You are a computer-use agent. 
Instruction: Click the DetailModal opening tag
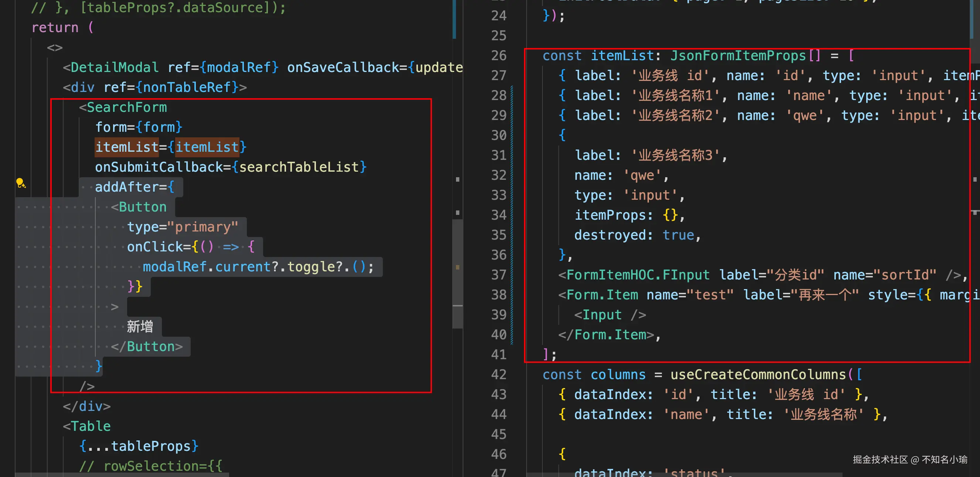pyautogui.click(x=114, y=67)
